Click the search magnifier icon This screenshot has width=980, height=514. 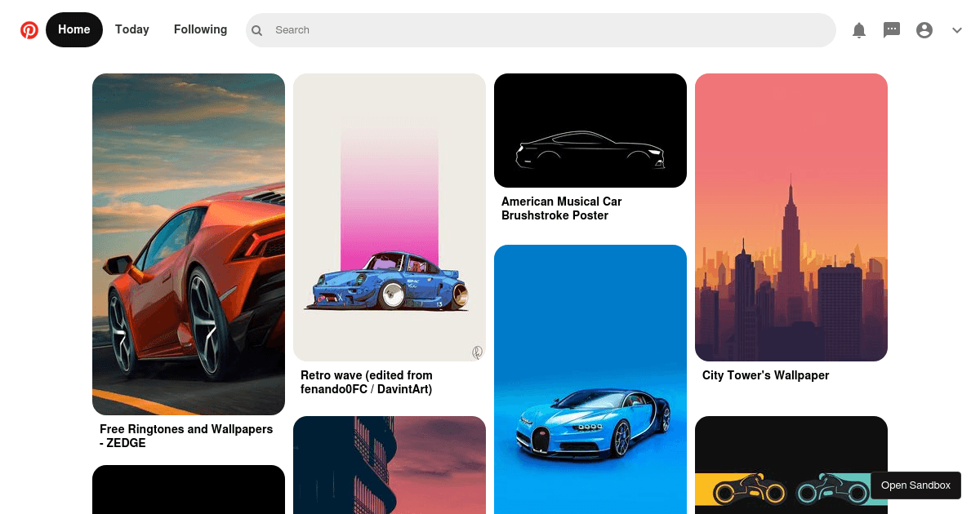256,29
